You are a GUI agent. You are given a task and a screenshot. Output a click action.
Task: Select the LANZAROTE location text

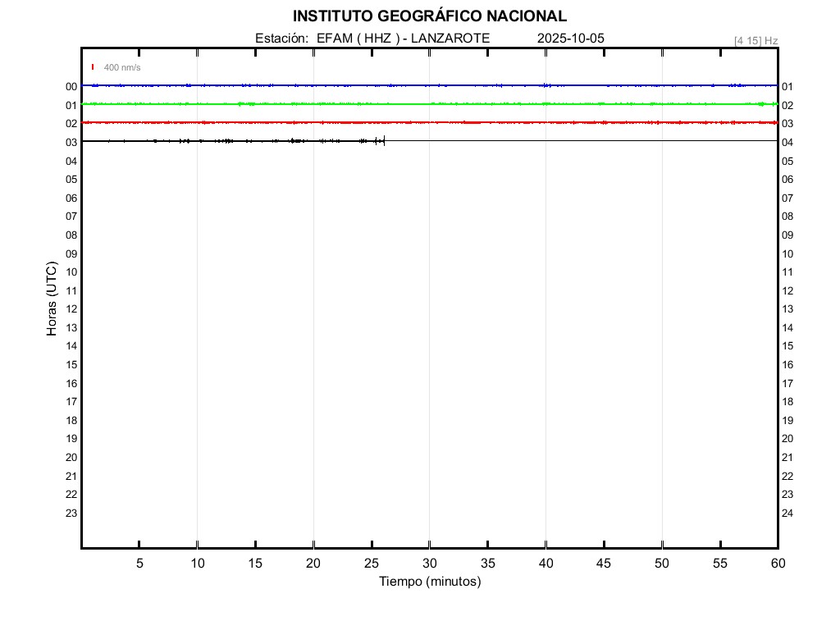(450, 39)
